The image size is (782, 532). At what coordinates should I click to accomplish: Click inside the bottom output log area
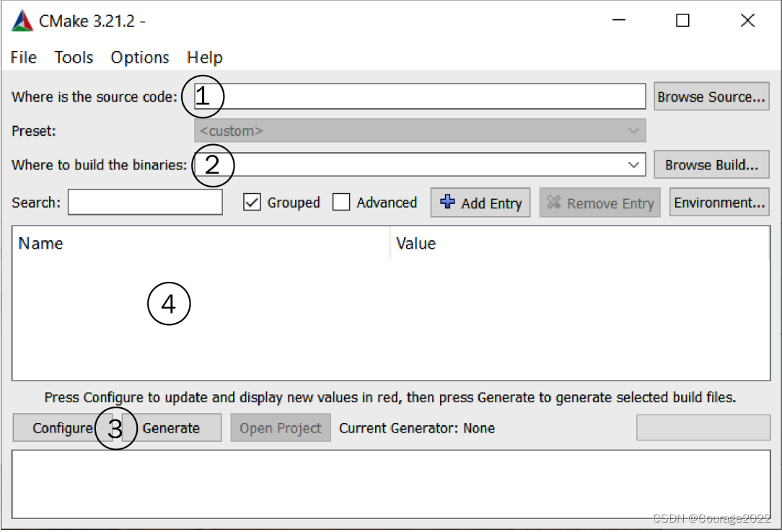391,484
